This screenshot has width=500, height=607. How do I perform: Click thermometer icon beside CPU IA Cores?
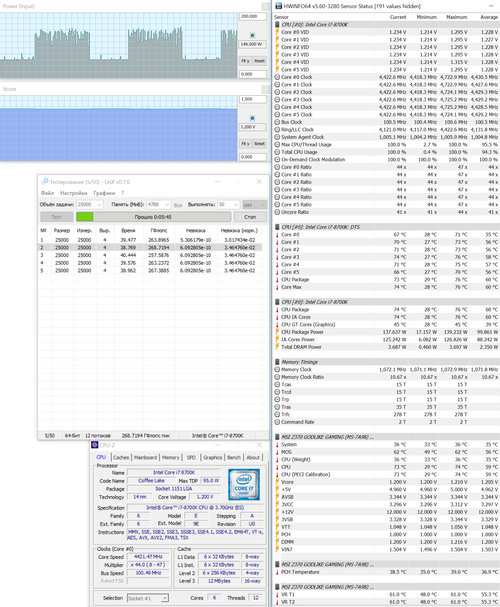click(277, 317)
